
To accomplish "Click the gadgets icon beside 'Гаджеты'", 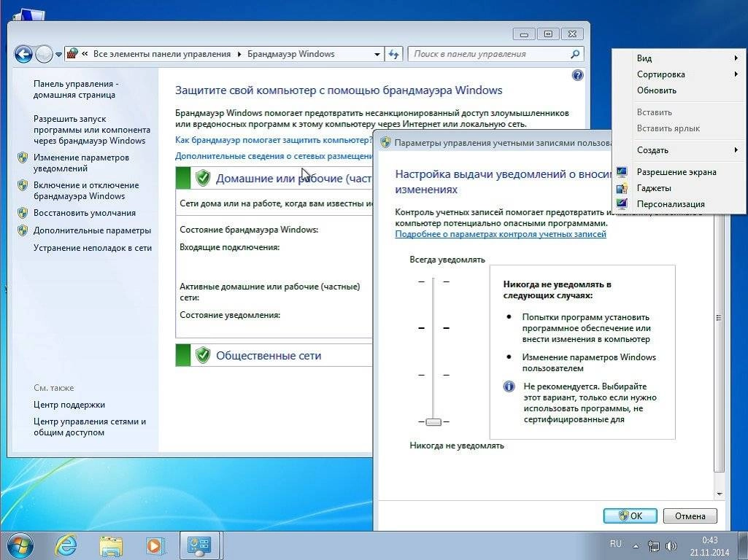I will coord(622,188).
